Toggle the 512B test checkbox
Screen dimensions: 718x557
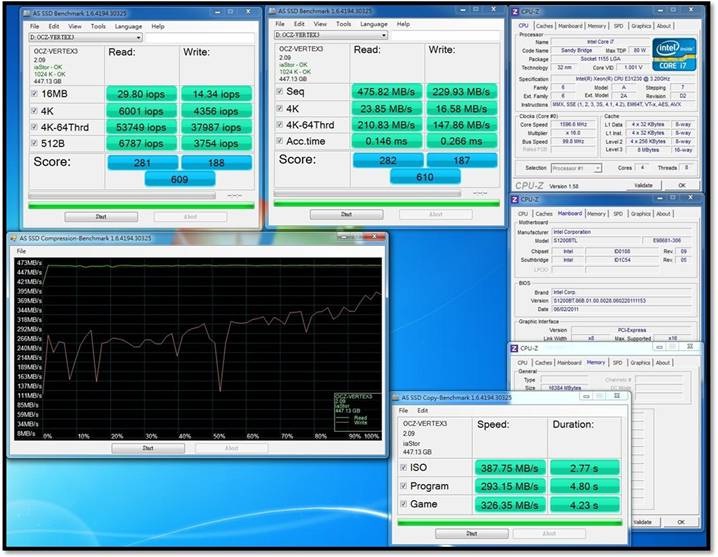34,143
